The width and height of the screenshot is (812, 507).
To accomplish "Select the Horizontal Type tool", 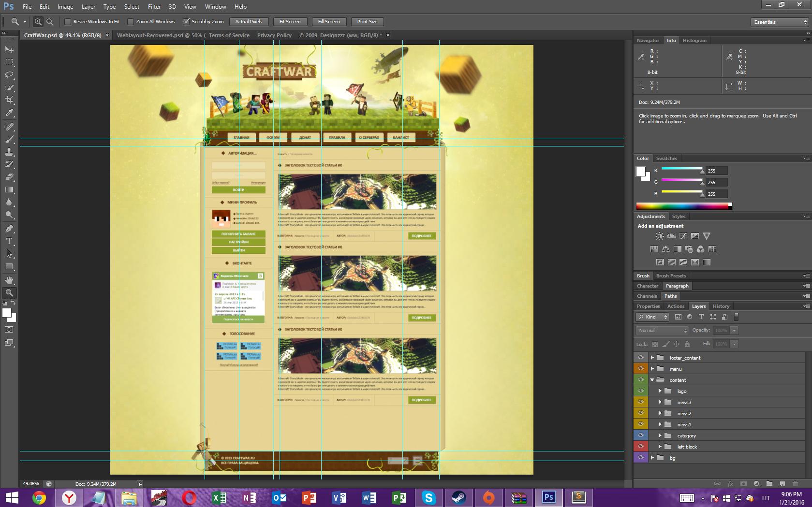I will (9, 241).
